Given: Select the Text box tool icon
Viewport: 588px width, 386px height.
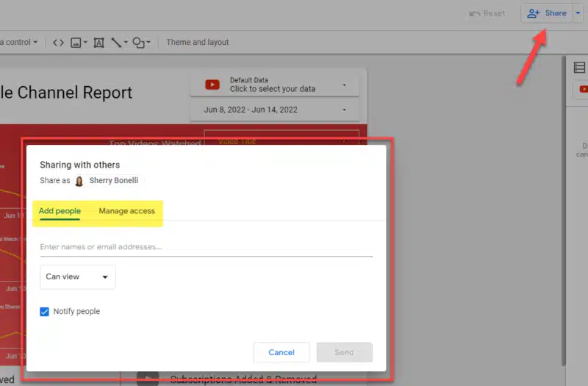Looking at the screenshot, I should 98,43.
